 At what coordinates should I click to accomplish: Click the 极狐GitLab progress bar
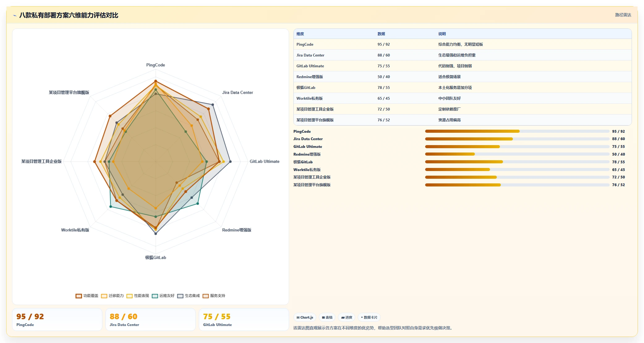(517, 162)
